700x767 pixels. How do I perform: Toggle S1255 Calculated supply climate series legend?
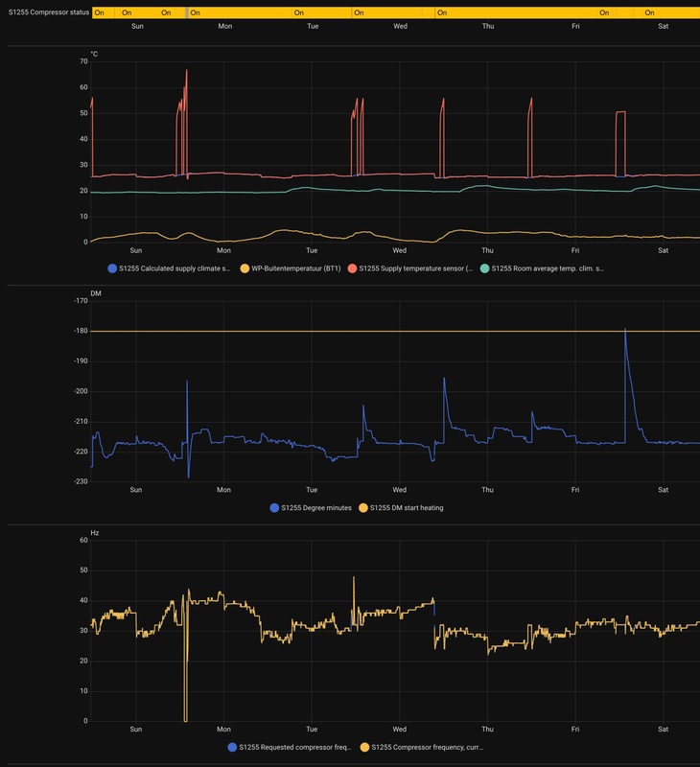[x=169, y=268]
